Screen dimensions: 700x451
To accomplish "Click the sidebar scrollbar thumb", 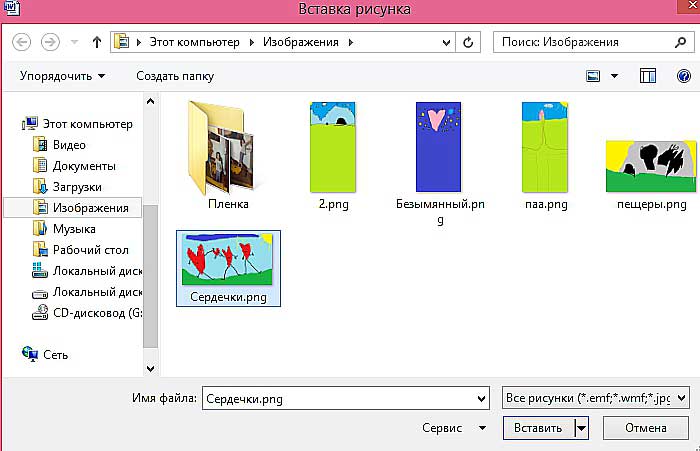I will [150, 276].
